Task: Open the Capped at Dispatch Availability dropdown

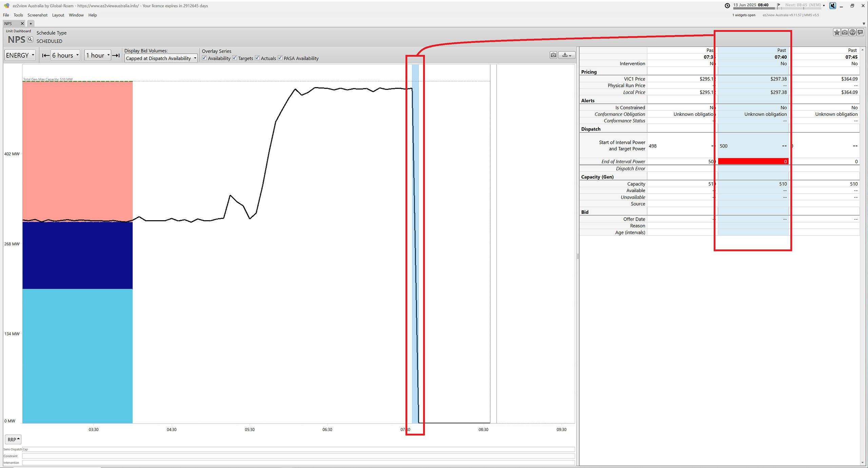Action: pyautogui.click(x=161, y=58)
